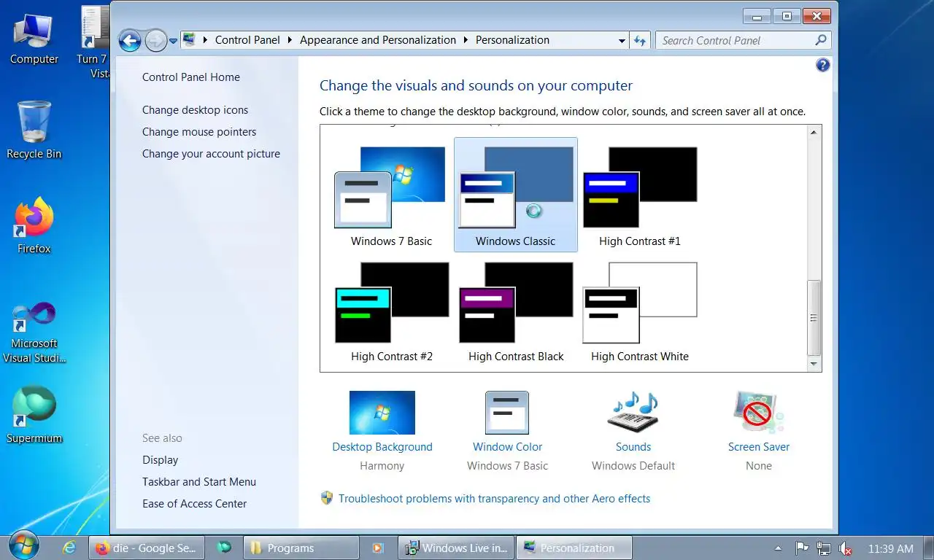Click the Action Center flag tray icon
Viewport: 934px width, 560px height.
point(801,548)
